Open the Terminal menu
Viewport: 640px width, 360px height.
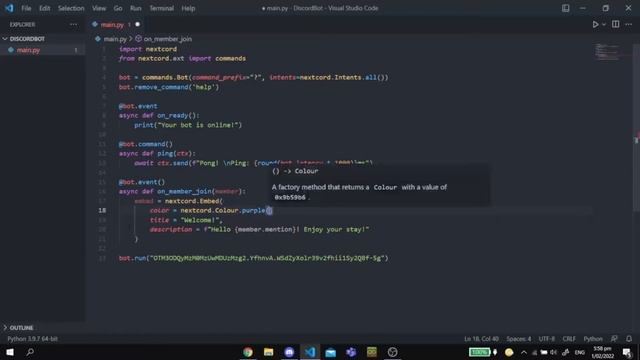point(161,8)
